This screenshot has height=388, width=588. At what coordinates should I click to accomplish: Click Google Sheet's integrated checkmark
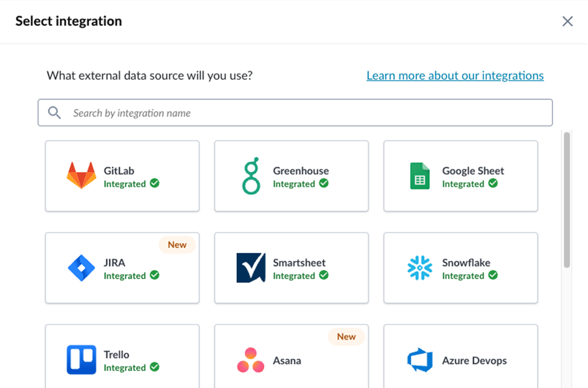(x=493, y=183)
